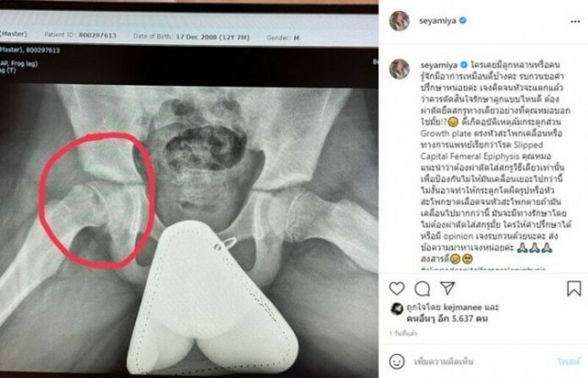Click seyamiya username in the caption
This screenshot has width=588, height=378.
tap(439, 65)
